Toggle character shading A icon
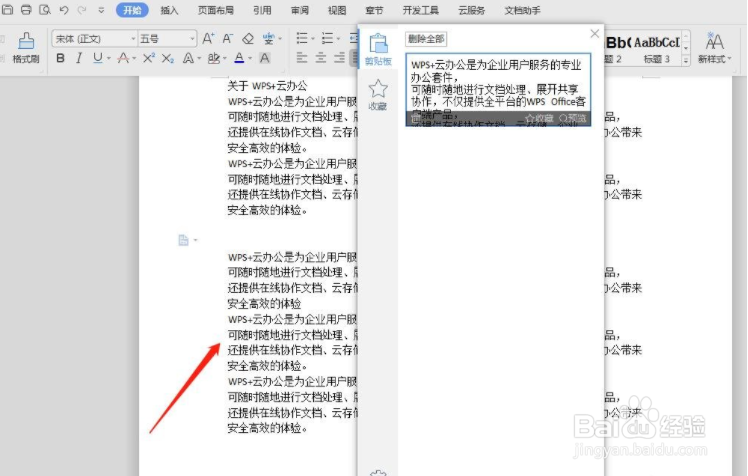The width and height of the screenshot is (748, 476). pos(264,58)
